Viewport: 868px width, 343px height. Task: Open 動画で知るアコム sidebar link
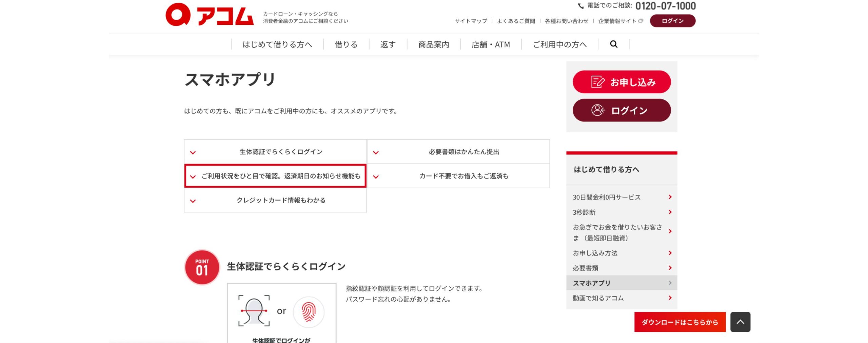click(598, 298)
